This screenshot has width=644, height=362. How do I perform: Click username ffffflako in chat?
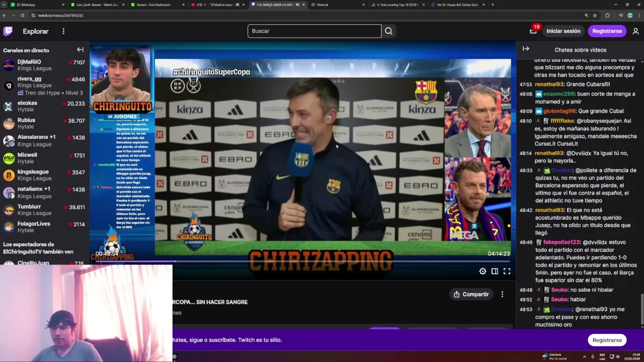(562, 121)
